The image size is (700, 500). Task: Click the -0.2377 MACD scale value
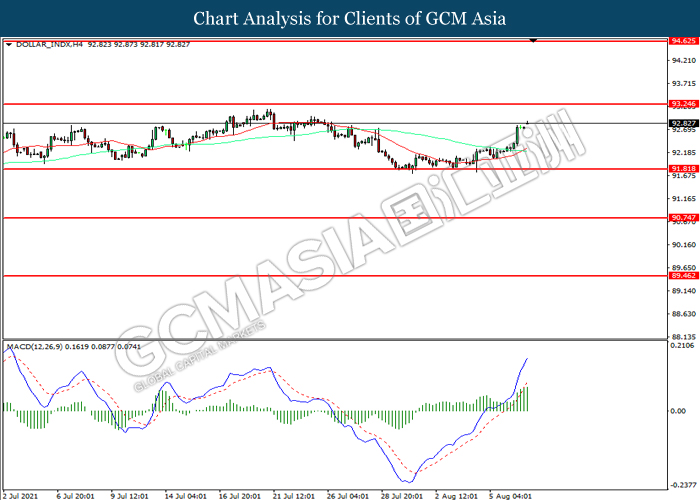click(x=682, y=476)
